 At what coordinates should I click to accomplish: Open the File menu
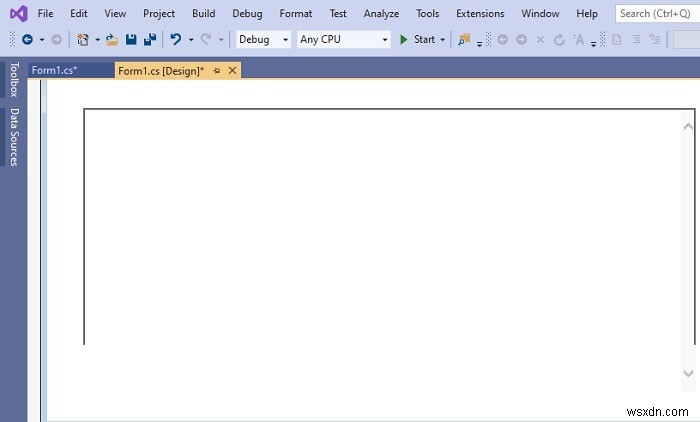click(45, 14)
